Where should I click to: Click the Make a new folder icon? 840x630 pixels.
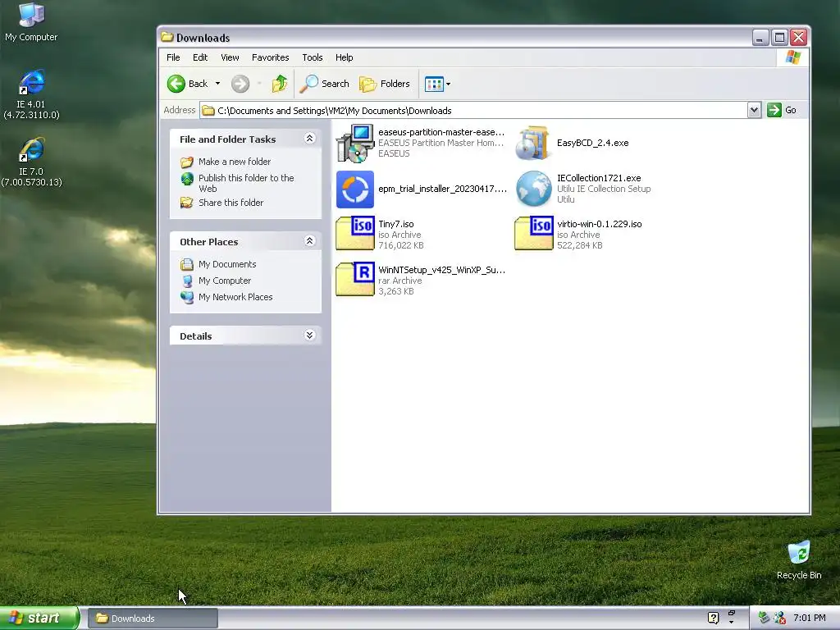(x=186, y=162)
